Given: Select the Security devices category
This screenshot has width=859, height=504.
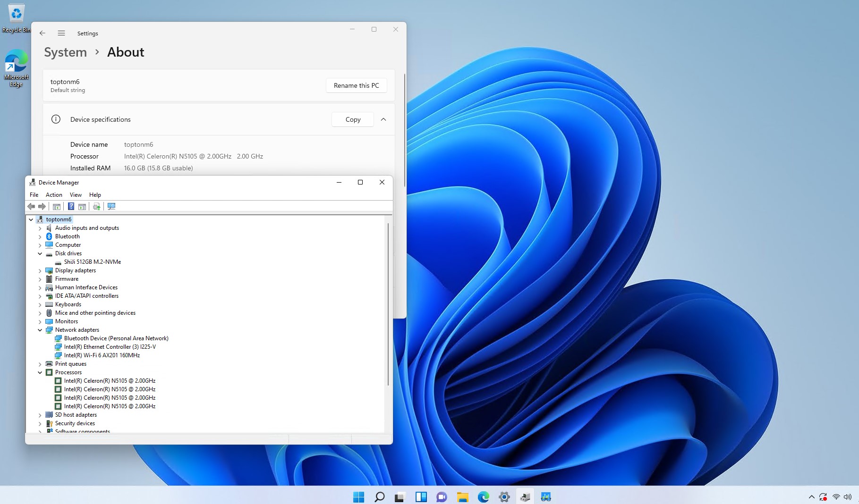Looking at the screenshot, I should [75, 423].
